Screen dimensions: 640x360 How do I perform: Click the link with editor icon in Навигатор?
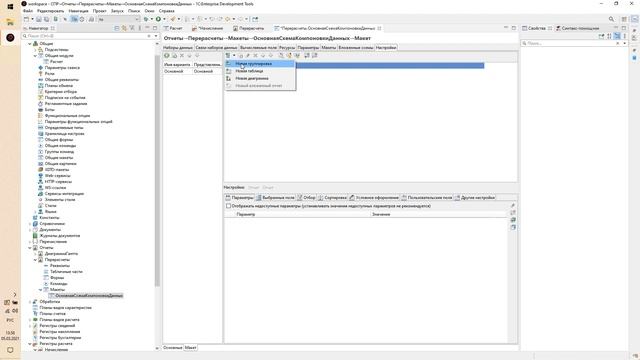pyautogui.click(x=124, y=28)
